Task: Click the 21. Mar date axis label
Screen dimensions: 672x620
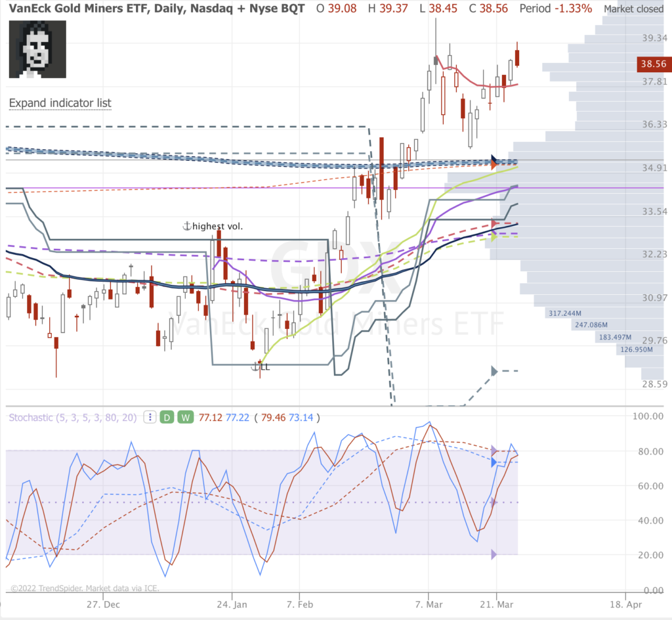Action: pos(496,604)
